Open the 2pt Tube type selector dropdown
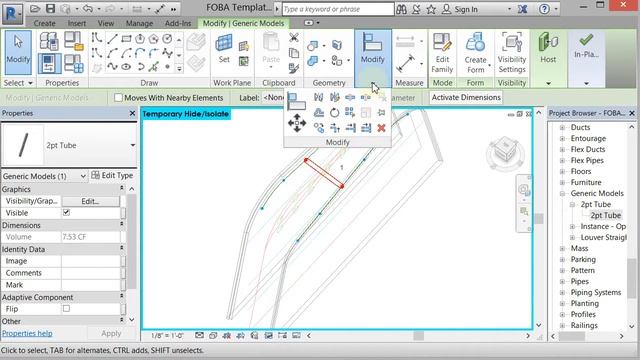Screen dimensions: 640x360 (x=133, y=145)
